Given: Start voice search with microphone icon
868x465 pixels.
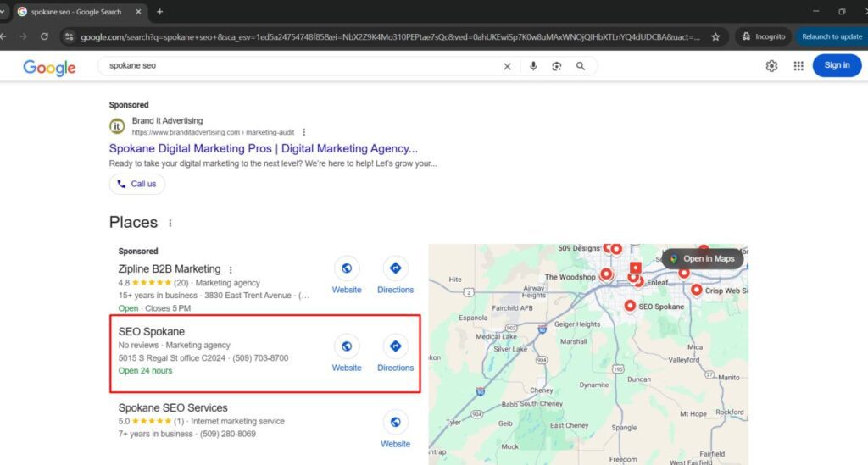Looking at the screenshot, I should point(533,66).
